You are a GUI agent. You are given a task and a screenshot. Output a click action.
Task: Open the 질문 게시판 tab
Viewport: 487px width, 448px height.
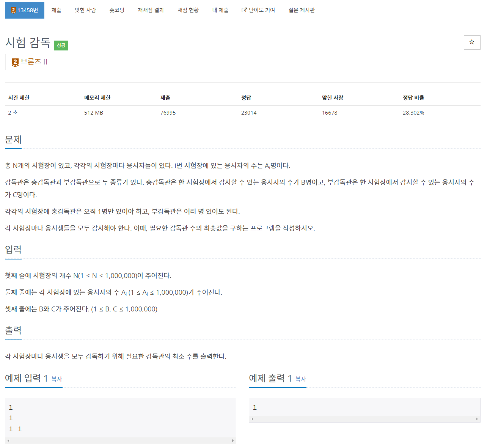(302, 10)
